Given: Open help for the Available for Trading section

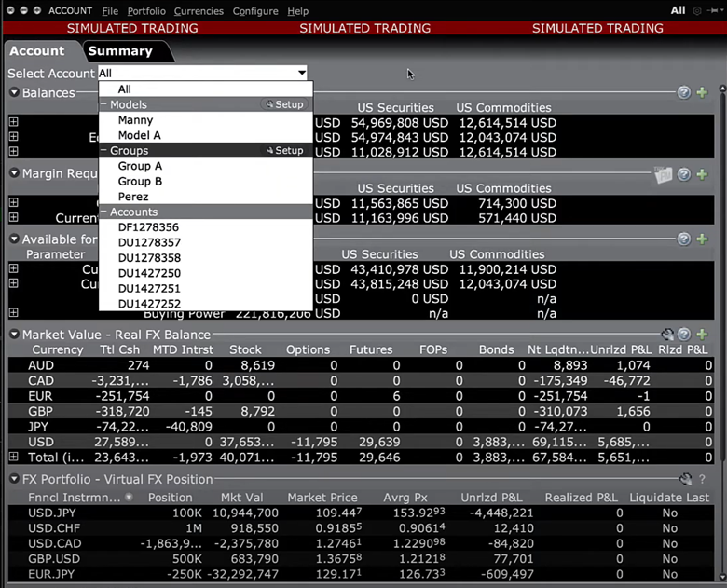Looking at the screenshot, I should [x=684, y=239].
